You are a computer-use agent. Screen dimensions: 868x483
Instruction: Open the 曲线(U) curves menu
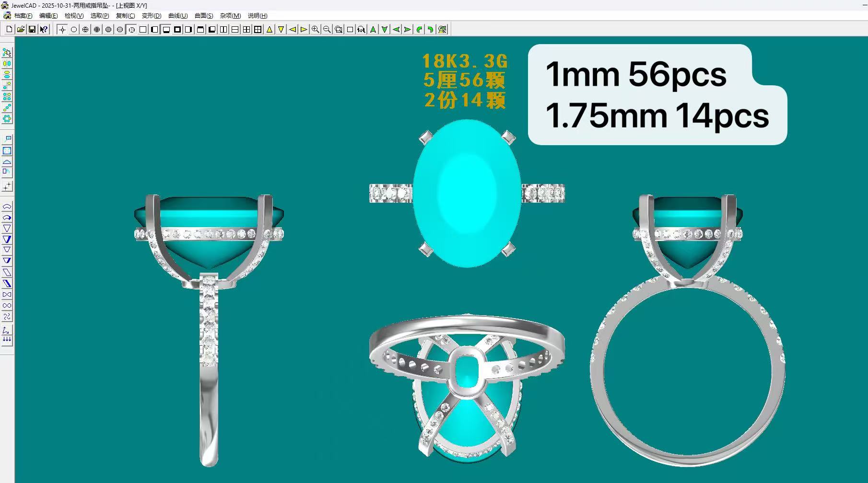(176, 16)
